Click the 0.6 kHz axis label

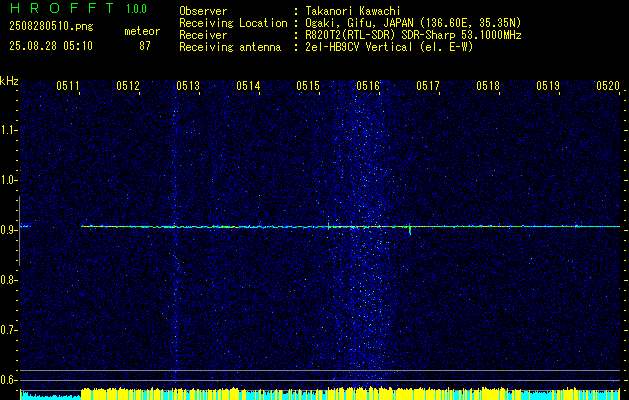8,380
